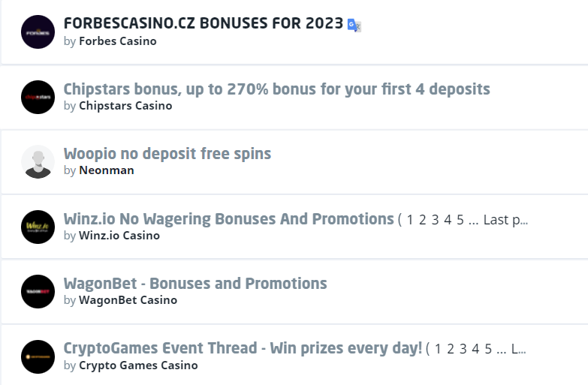This screenshot has width=588, height=385.
Task: Open the WagonBet Bonuses and Promotions thread
Action: (x=195, y=284)
